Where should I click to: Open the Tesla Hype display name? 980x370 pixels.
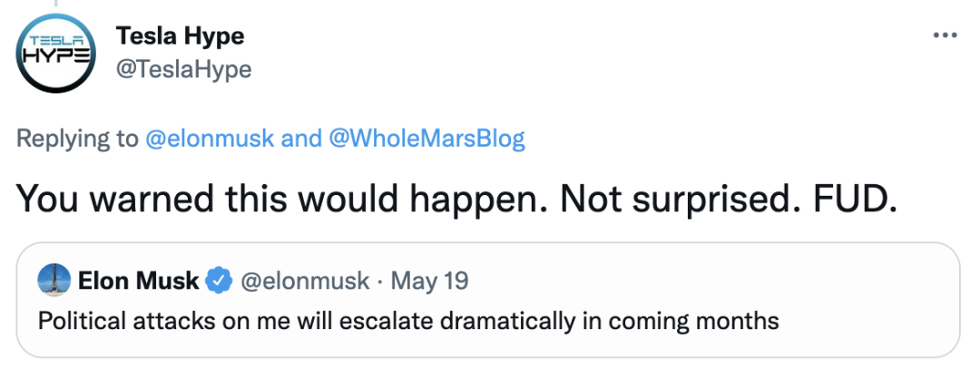pyautogui.click(x=180, y=36)
